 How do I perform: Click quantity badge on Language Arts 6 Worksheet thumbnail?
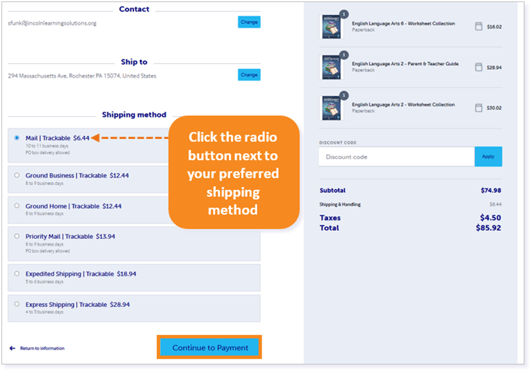[344, 14]
